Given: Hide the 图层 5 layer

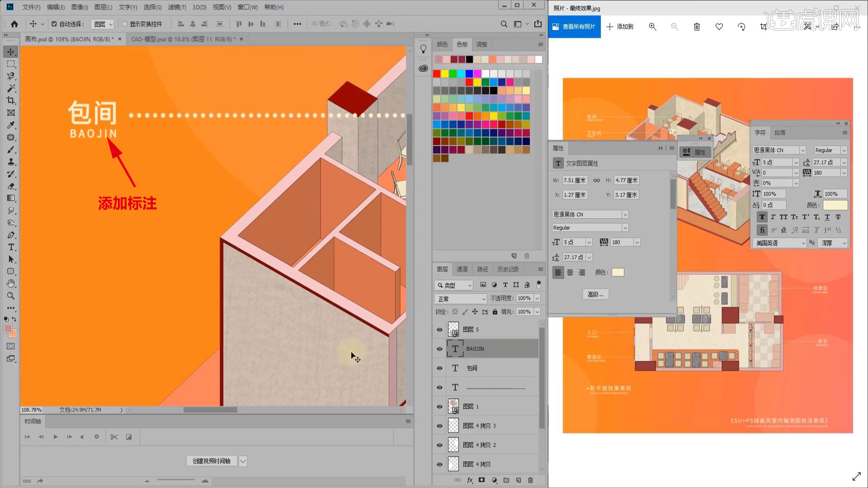Looking at the screenshot, I should 439,330.
